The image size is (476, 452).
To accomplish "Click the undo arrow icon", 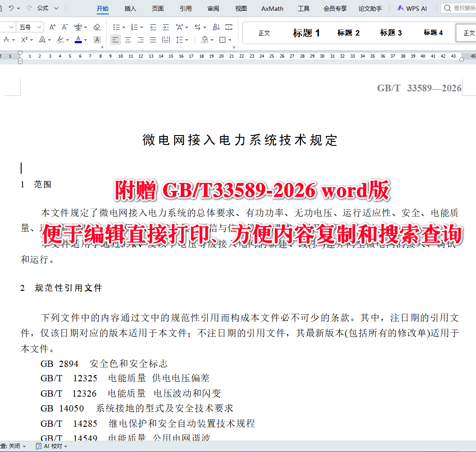I will click(x=11, y=8).
